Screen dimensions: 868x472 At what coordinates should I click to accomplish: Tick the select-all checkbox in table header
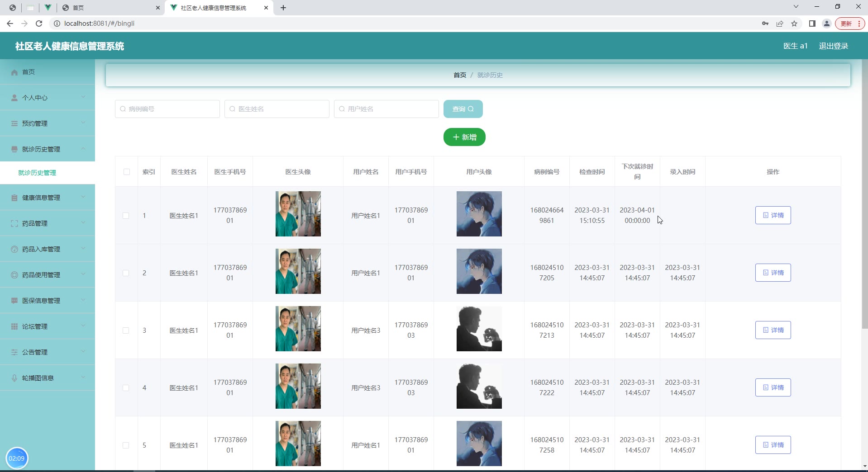[x=126, y=172]
